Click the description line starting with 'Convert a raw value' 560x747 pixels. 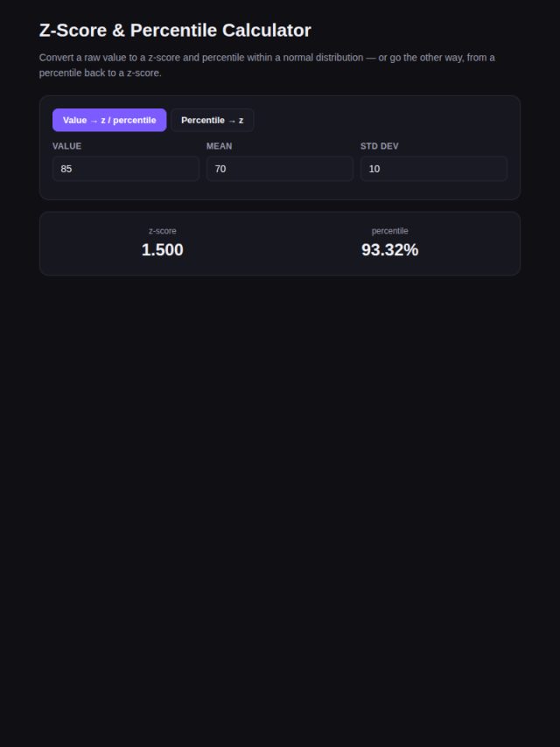tap(267, 58)
